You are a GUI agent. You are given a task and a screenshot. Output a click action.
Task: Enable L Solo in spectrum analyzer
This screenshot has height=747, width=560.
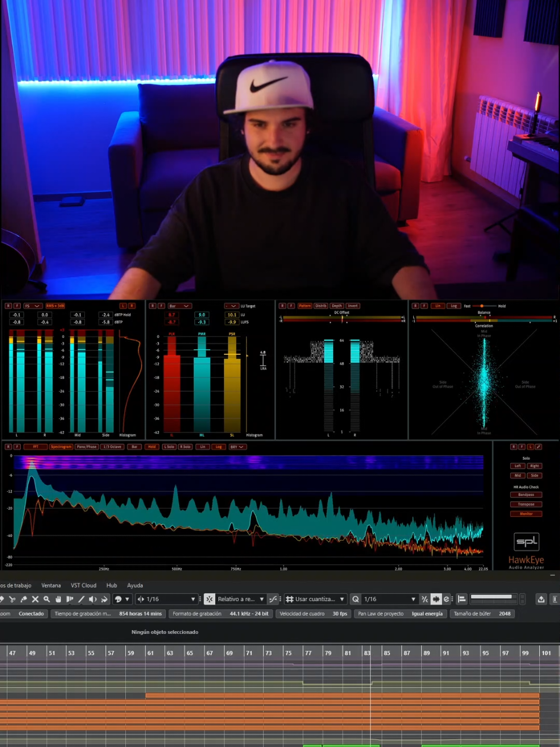tap(169, 447)
